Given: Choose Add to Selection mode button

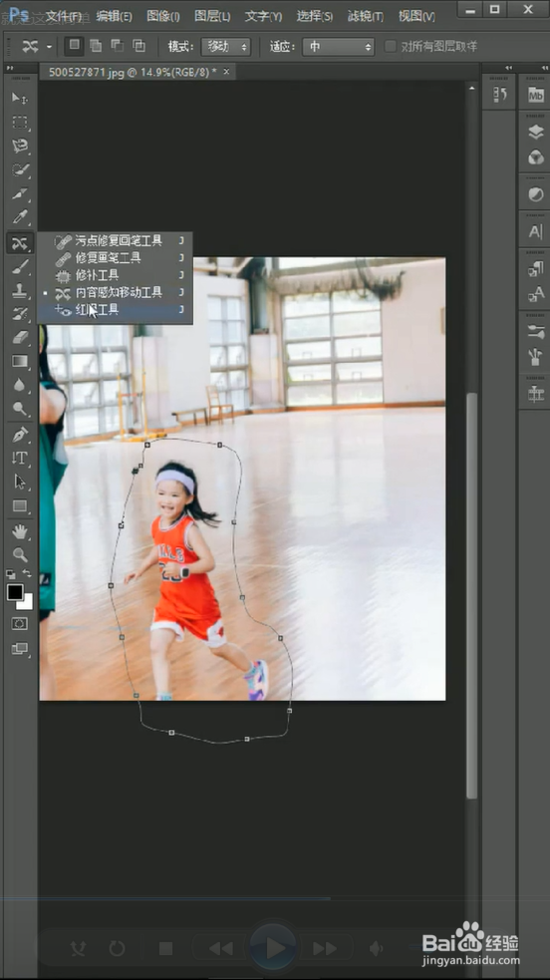Looking at the screenshot, I should point(96,46).
